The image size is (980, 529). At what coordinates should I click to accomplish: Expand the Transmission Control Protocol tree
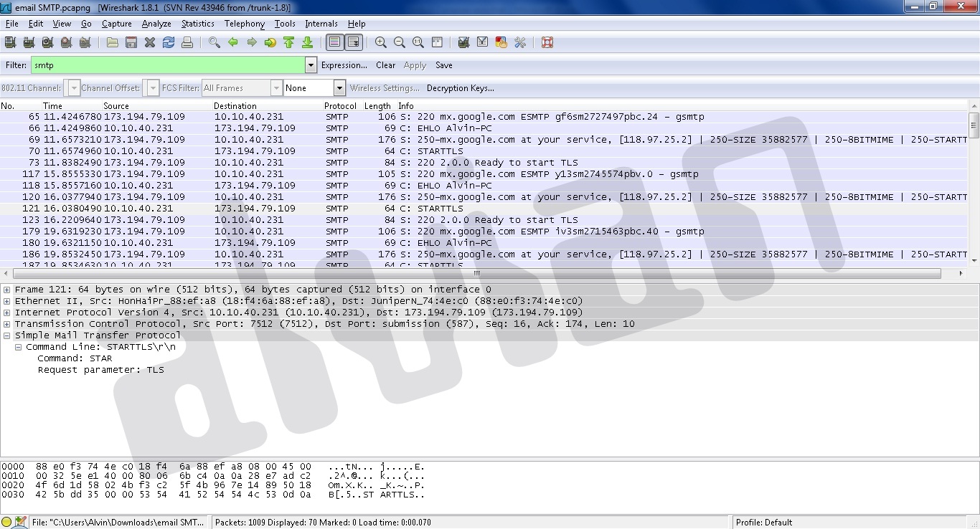(x=6, y=323)
